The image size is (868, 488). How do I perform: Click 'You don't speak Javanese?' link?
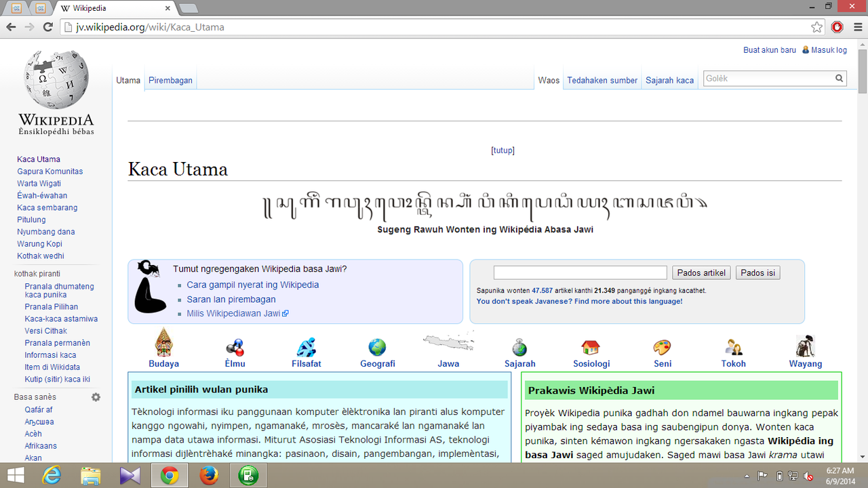pos(579,301)
